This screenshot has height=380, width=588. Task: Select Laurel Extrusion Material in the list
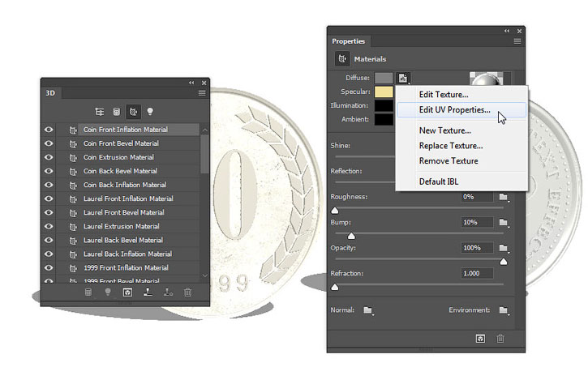pyautogui.click(x=121, y=226)
